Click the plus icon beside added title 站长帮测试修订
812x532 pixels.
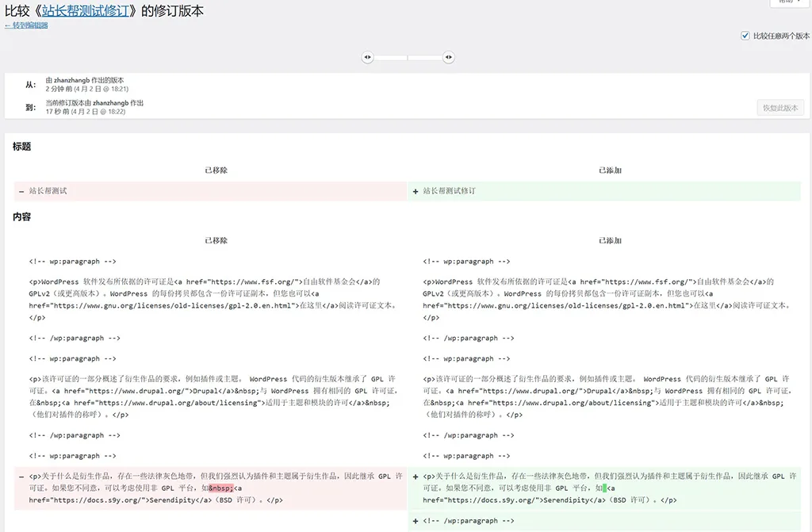coord(416,191)
